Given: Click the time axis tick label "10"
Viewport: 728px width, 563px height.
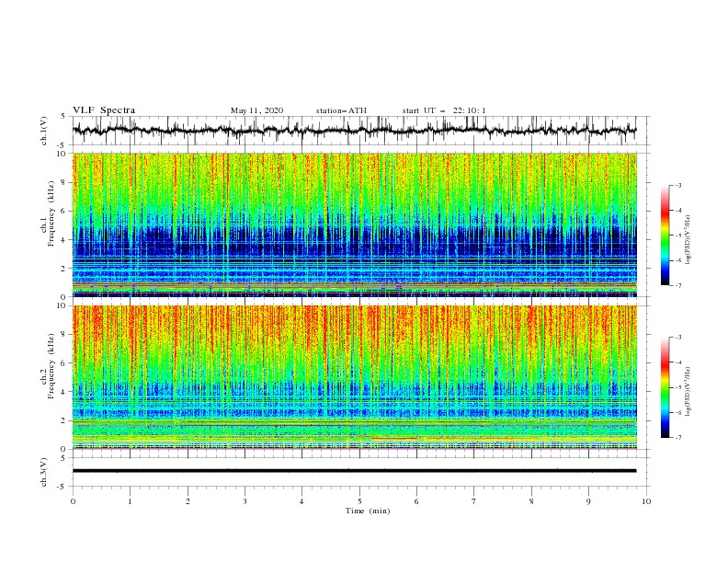Looking at the screenshot, I should [x=646, y=501].
